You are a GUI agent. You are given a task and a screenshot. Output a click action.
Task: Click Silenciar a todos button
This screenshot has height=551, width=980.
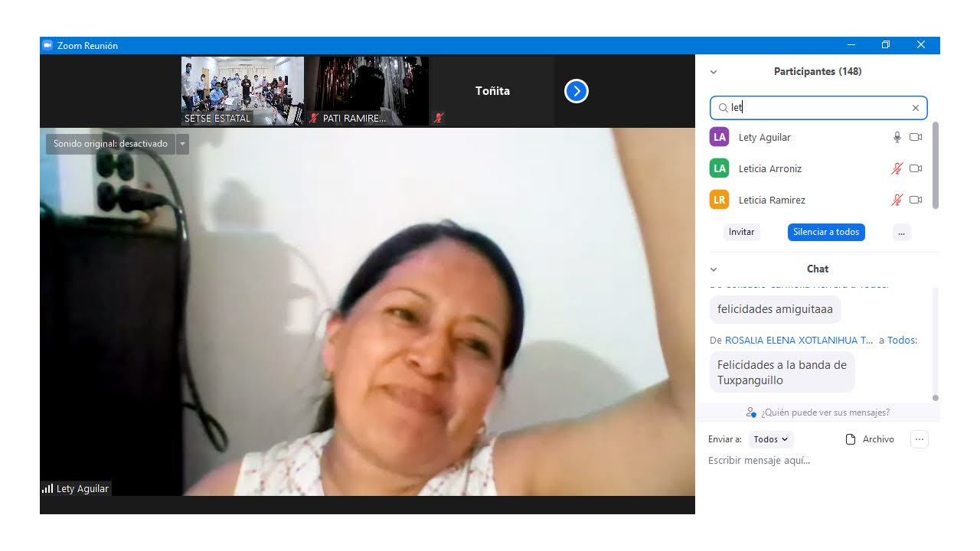[826, 232]
